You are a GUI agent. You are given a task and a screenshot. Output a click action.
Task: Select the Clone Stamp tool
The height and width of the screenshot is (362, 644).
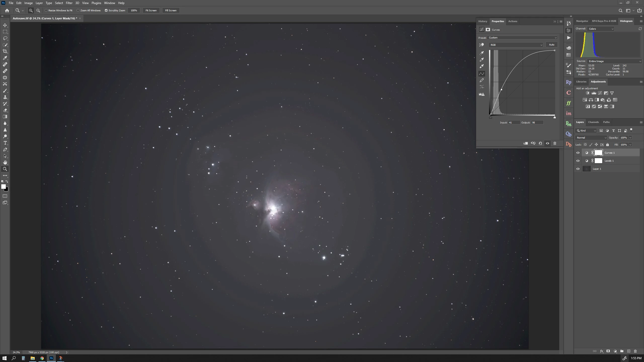(5, 97)
